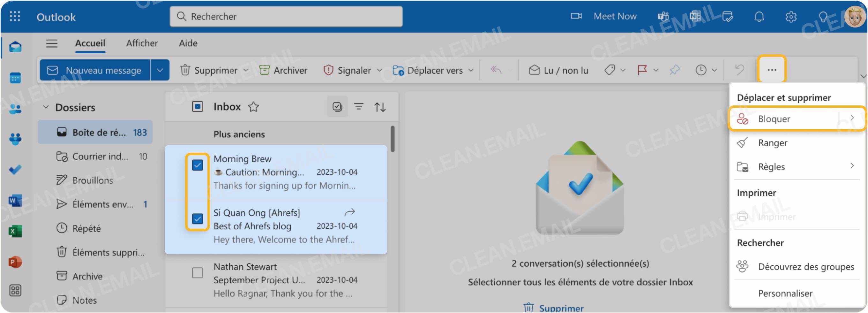Click Supprimer link in reading pane

553,308
